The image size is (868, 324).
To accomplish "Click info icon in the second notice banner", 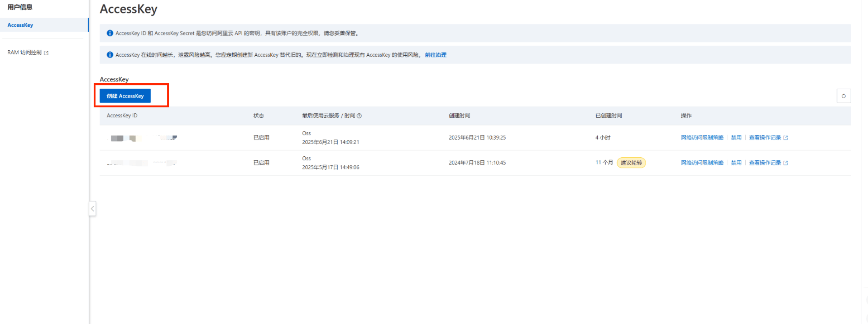I will tap(110, 55).
